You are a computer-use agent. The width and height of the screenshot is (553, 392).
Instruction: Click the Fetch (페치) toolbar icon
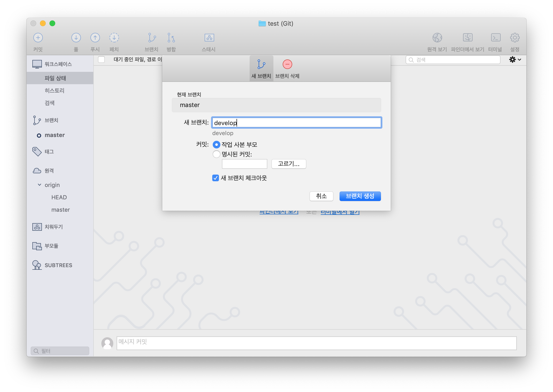pyautogui.click(x=114, y=38)
